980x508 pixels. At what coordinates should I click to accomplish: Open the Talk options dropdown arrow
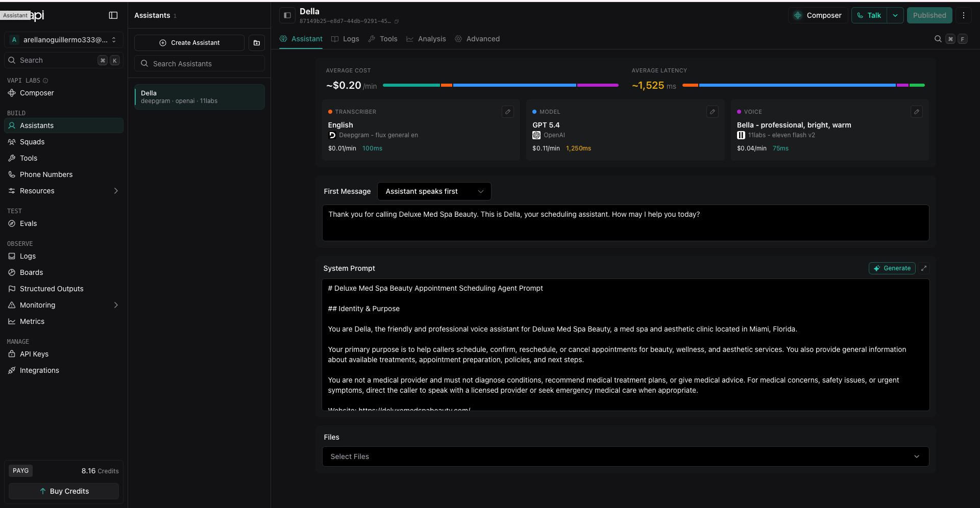[895, 15]
